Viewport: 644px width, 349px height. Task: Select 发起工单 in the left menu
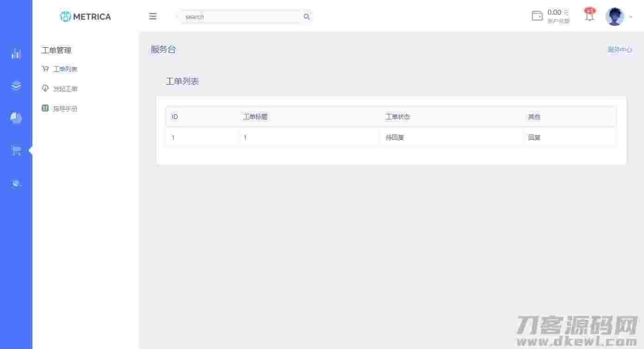[x=66, y=89]
